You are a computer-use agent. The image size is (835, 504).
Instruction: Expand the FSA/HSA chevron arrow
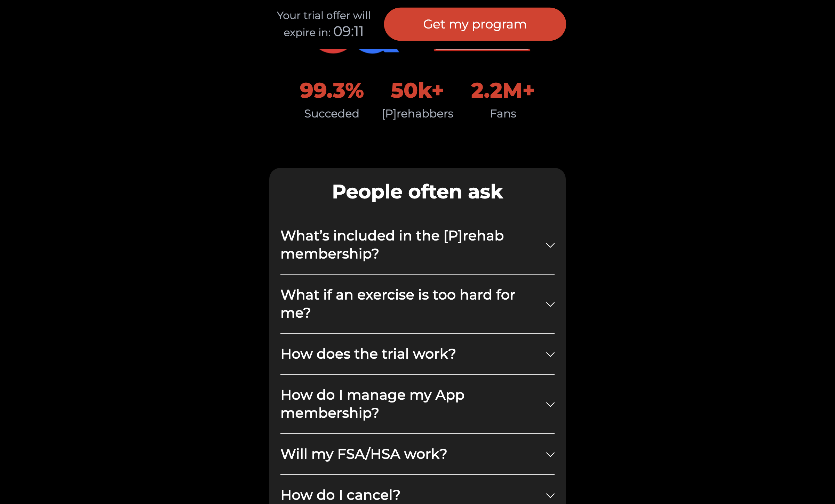550,455
